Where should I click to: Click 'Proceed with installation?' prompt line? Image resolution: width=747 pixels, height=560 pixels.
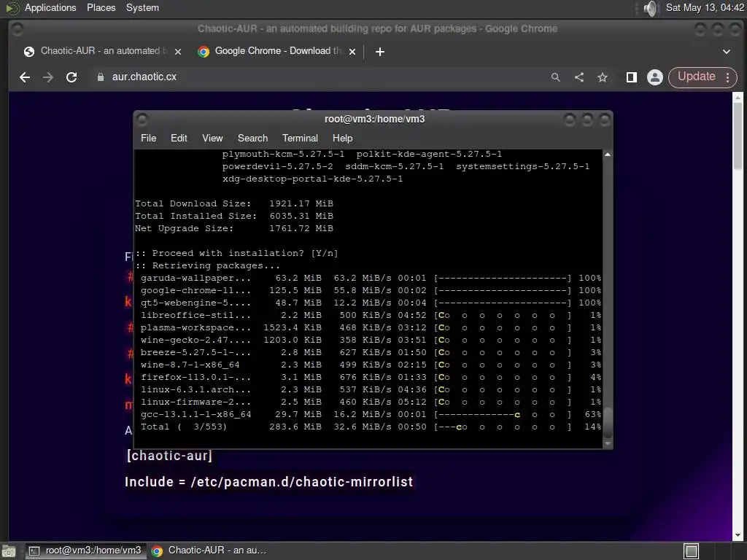[x=236, y=253]
